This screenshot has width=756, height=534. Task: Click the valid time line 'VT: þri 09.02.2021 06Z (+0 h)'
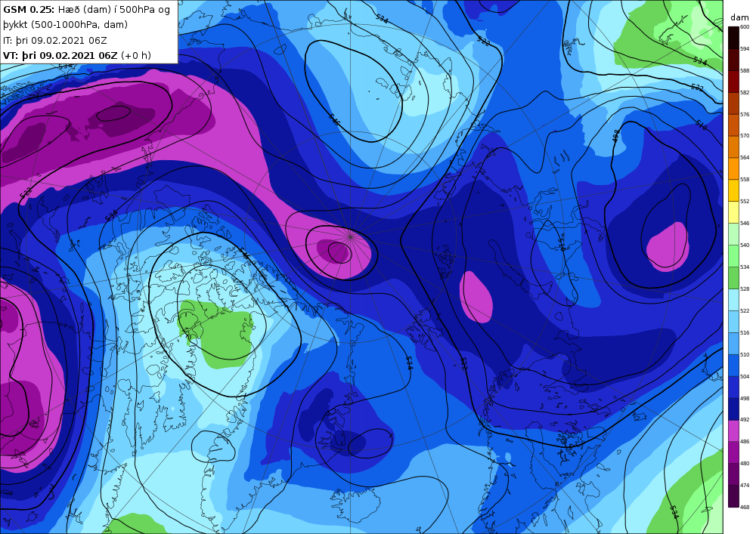click(x=77, y=55)
